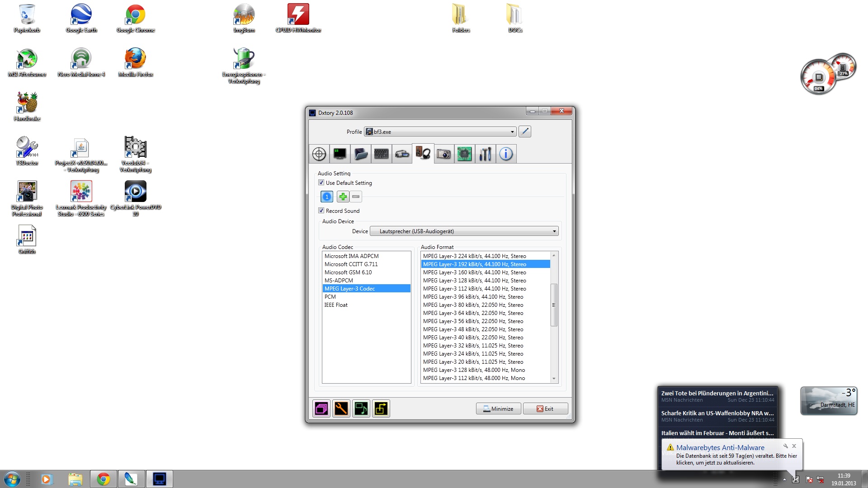Screen dimensions: 868x488
Task: Click the orange wrench icon at bottom
Action: tap(341, 409)
